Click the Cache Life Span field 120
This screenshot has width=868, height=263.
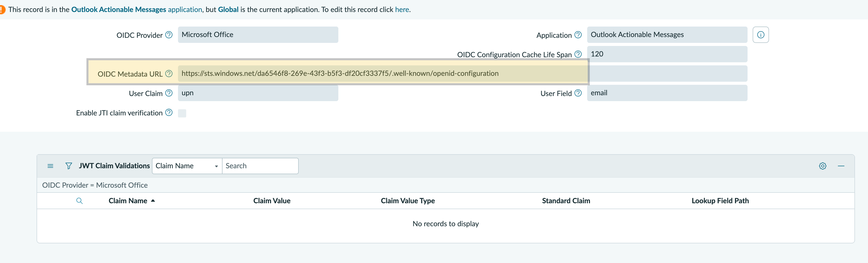pos(667,54)
